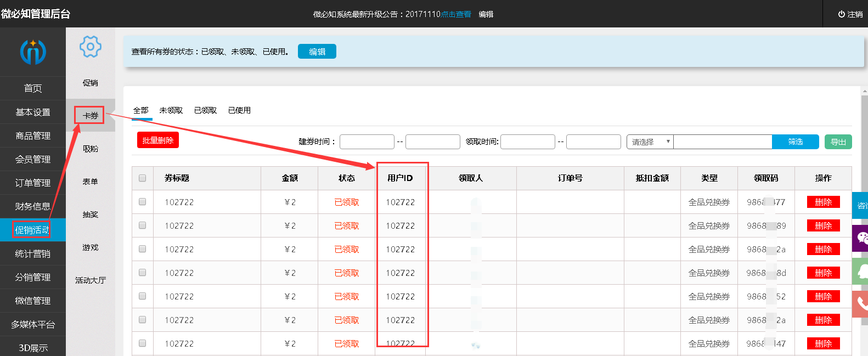Image resolution: width=868 pixels, height=356 pixels.
Task: Click the red phone floating icon
Action: 861,303
